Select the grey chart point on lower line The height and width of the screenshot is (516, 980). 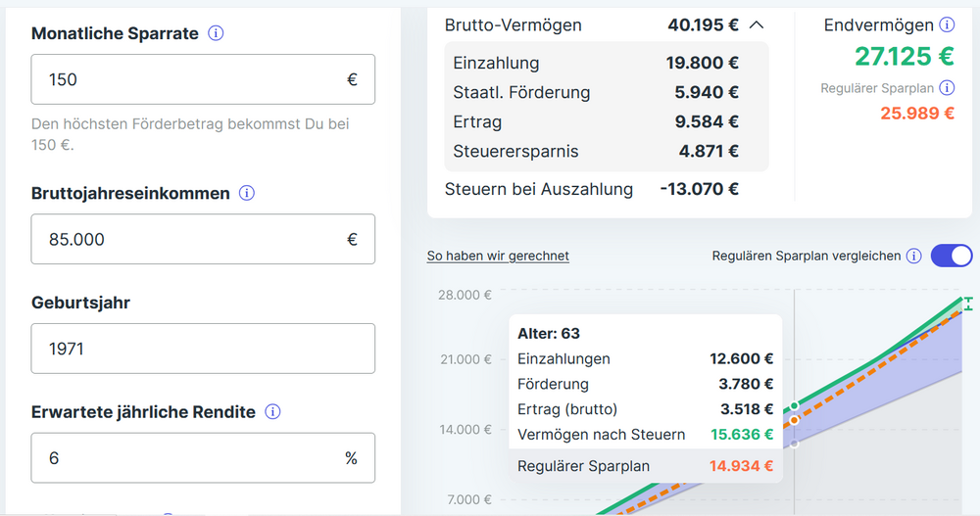tap(795, 445)
